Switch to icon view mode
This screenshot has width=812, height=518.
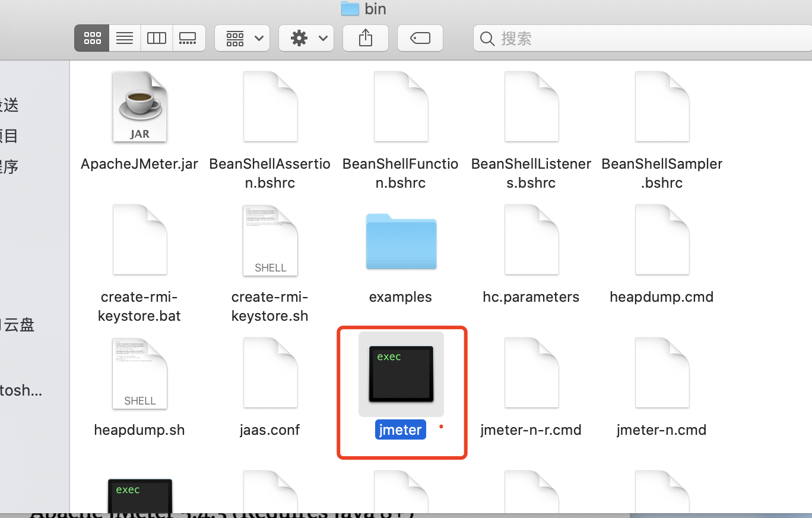[92, 38]
